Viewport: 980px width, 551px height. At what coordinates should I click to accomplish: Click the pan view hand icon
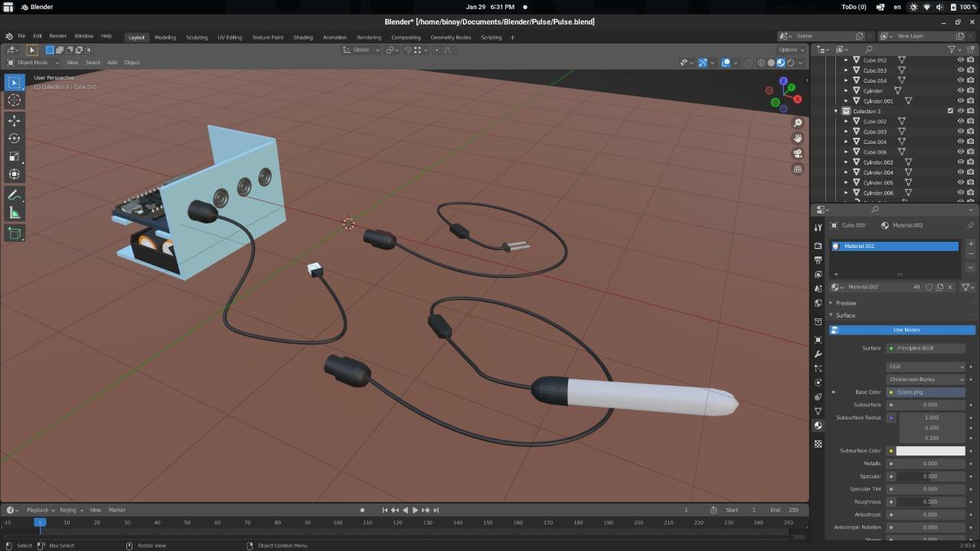click(798, 139)
